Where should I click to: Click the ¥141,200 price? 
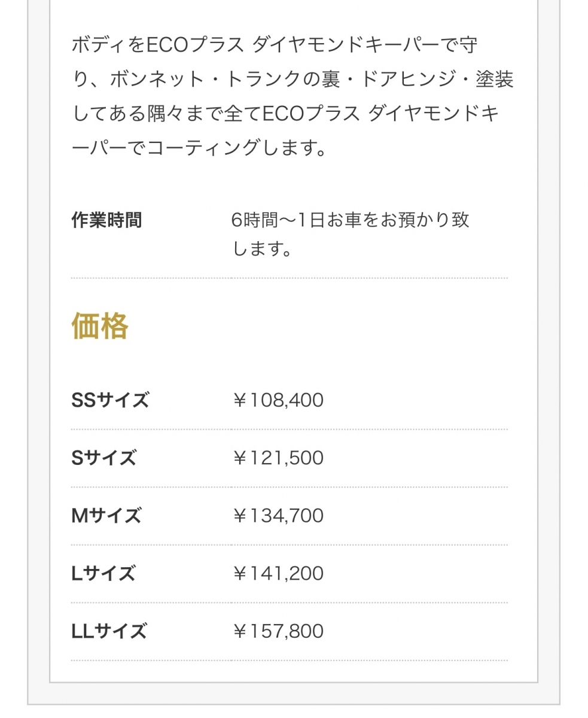[278, 574]
